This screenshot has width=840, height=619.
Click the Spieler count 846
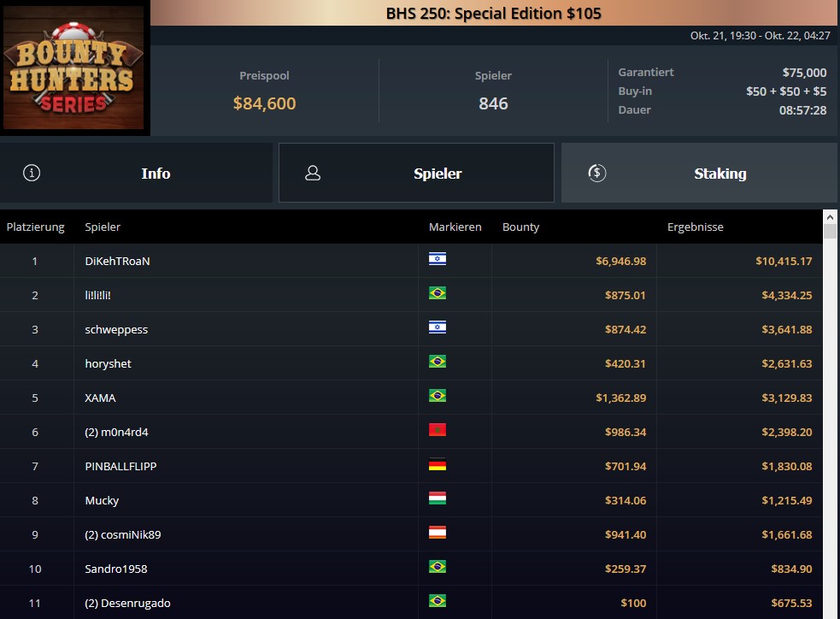[493, 103]
